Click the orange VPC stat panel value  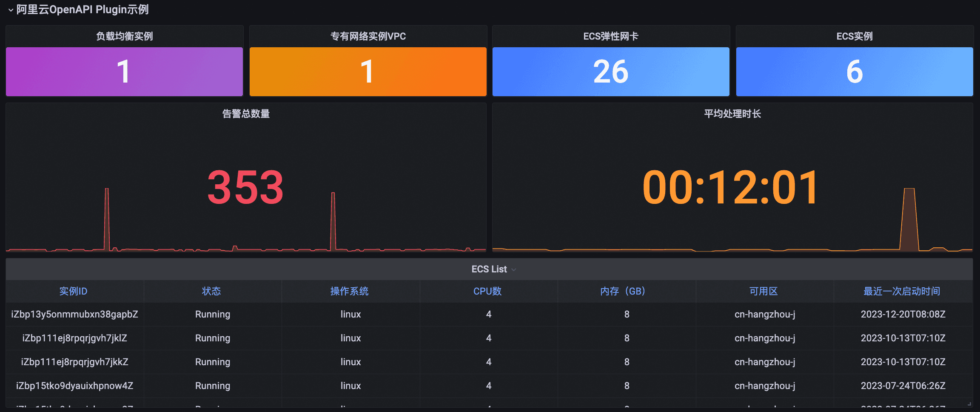pos(367,72)
